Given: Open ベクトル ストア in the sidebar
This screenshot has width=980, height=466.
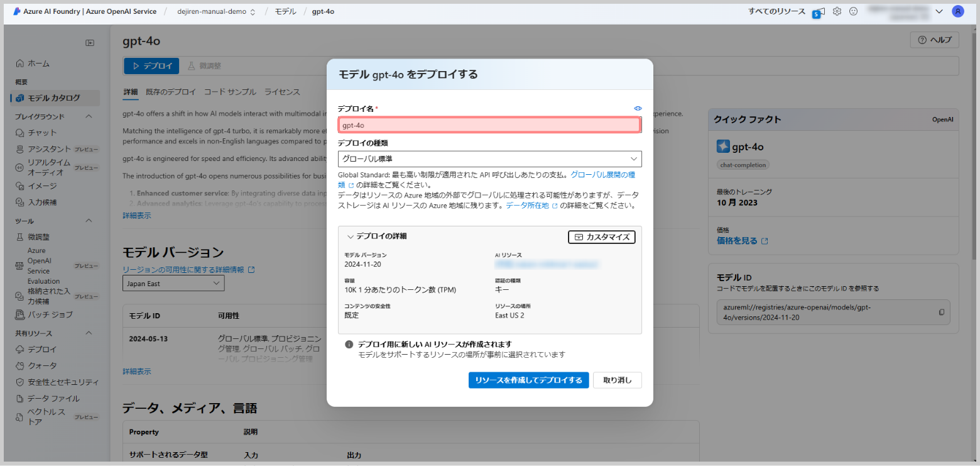Looking at the screenshot, I should click(x=46, y=416).
